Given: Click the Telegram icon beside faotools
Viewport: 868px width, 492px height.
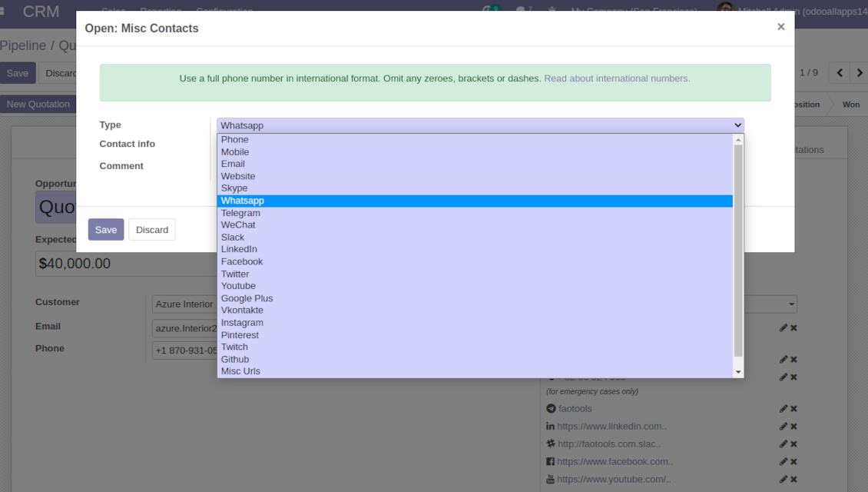Looking at the screenshot, I should click(551, 408).
